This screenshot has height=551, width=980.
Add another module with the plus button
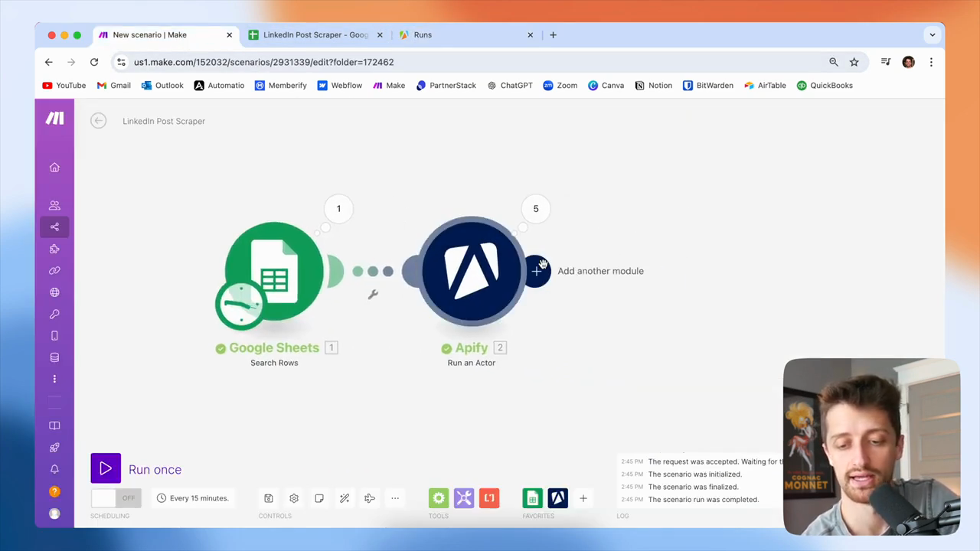click(x=537, y=271)
